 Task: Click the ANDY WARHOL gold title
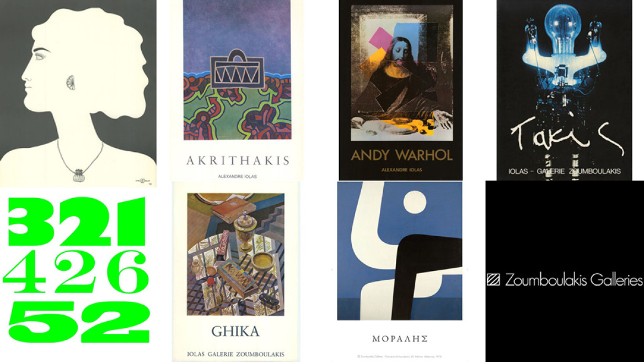pos(401,155)
